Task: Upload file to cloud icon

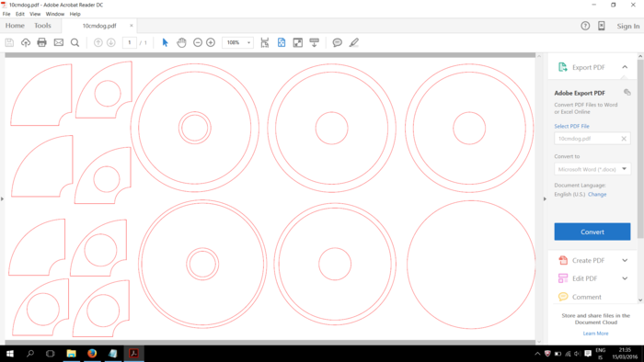Action: (26, 42)
